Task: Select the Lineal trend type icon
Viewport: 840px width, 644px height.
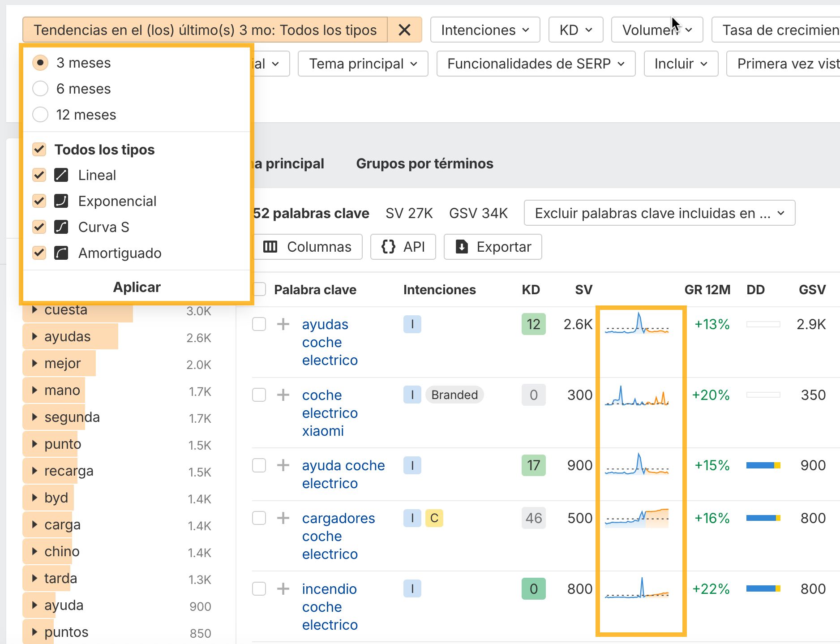Action: pyautogui.click(x=61, y=175)
